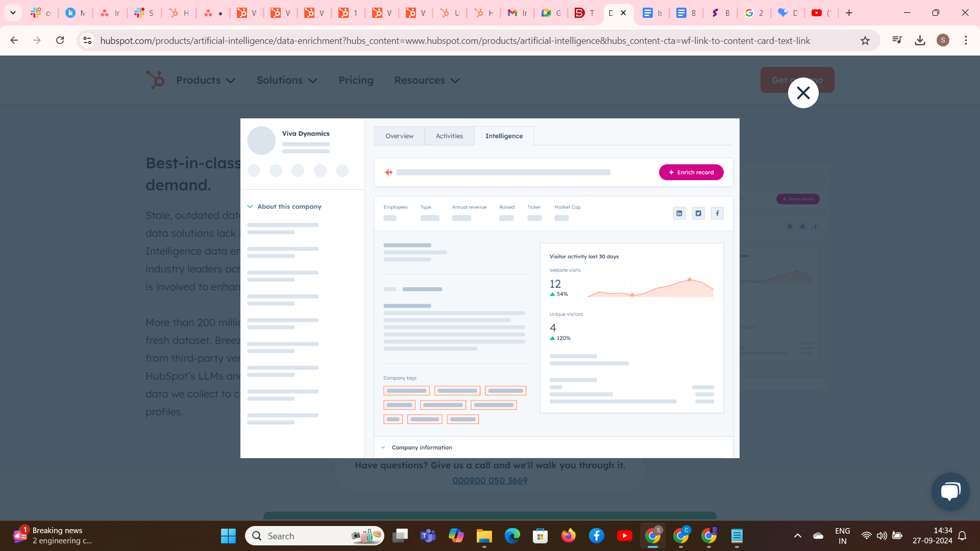Open the Resources dropdown menu
This screenshot has height=551, width=980.
(x=427, y=80)
